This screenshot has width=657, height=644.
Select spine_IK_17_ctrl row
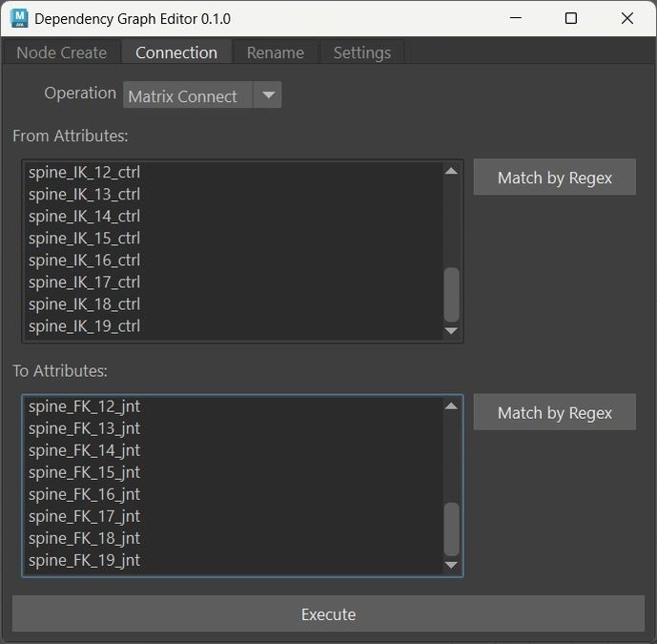[234, 282]
